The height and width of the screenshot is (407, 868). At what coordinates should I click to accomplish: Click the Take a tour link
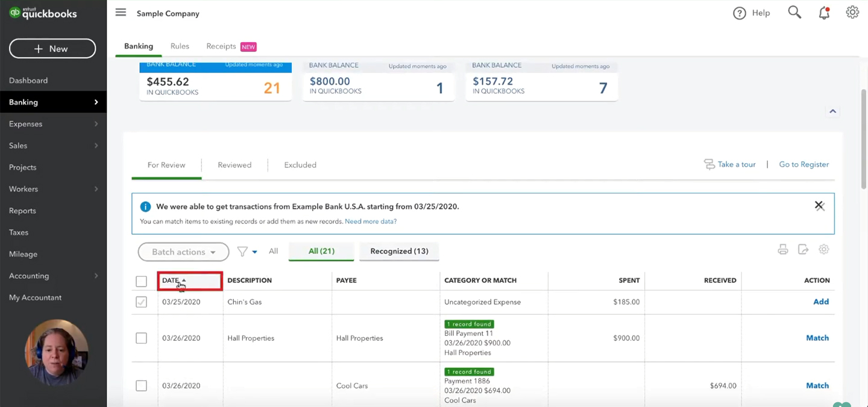tap(737, 164)
